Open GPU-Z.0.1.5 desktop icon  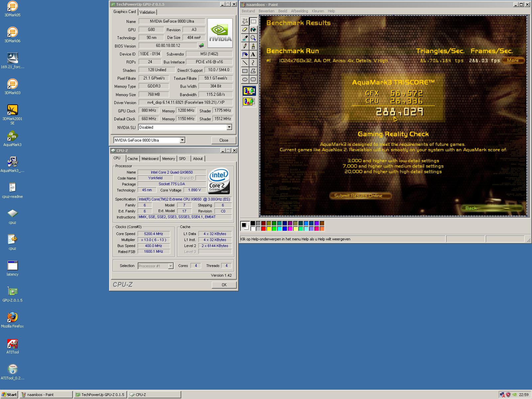[x=12, y=294]
